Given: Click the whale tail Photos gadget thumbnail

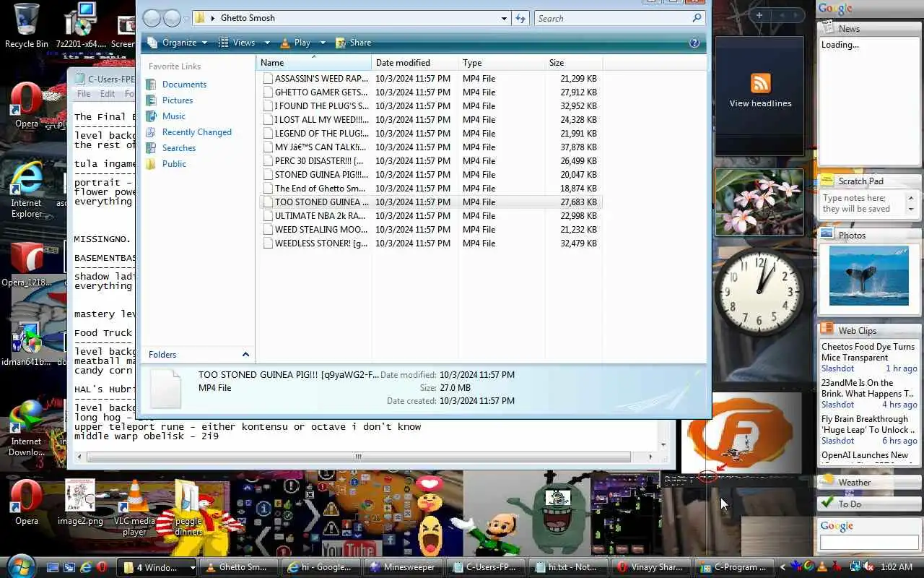Looking at the screenshot, I should [x=868, y=275].
